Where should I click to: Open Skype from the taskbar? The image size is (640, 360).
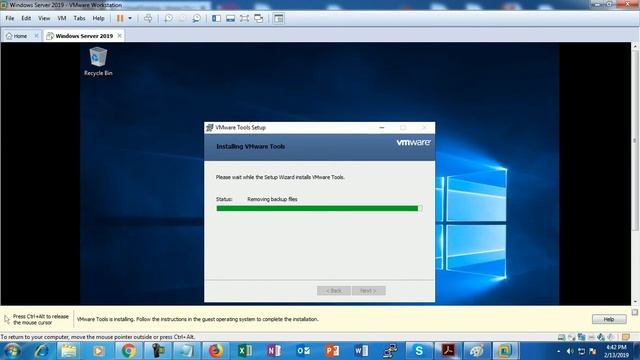(x=419, y=351)
